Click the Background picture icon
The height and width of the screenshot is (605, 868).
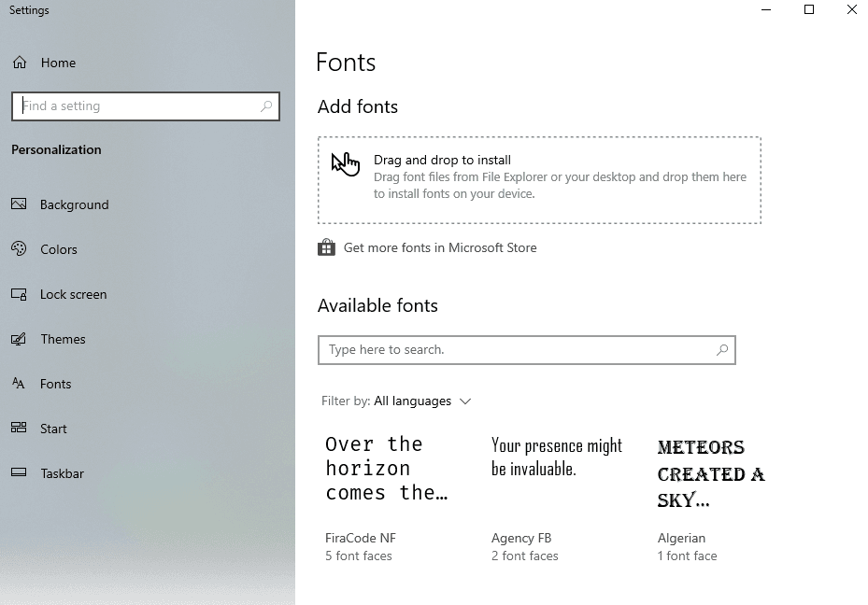point(19,204)
